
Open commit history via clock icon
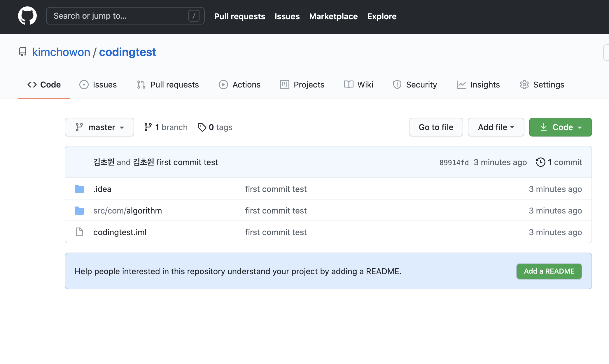[540, 162]
